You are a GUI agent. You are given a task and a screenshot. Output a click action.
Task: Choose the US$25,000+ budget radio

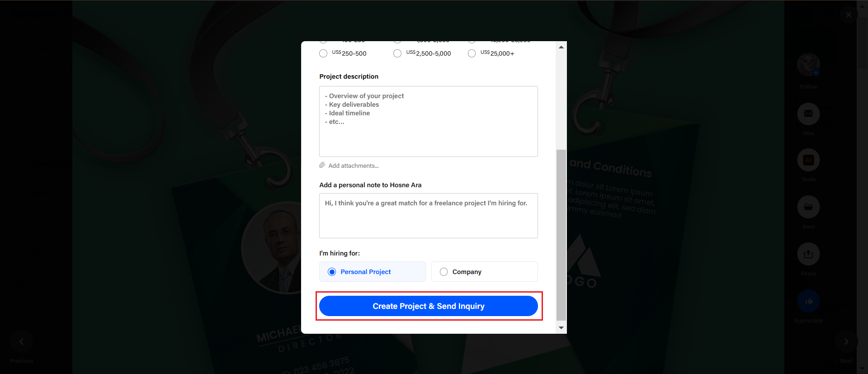472,53
